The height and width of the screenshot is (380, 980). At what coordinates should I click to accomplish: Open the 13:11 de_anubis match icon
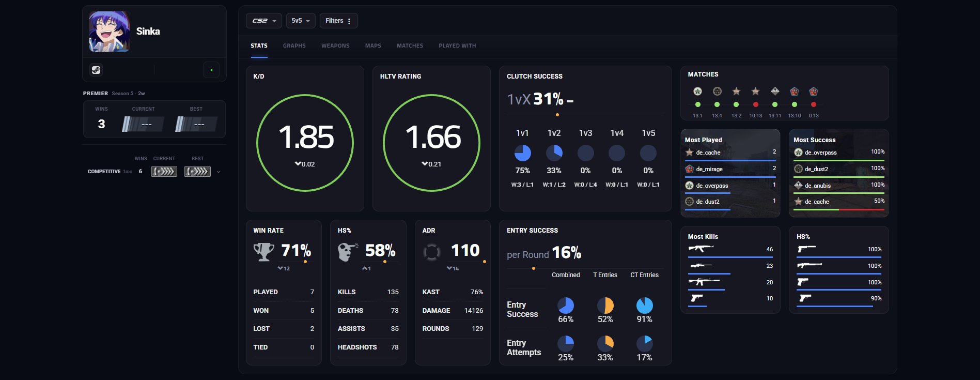[775, 92]
